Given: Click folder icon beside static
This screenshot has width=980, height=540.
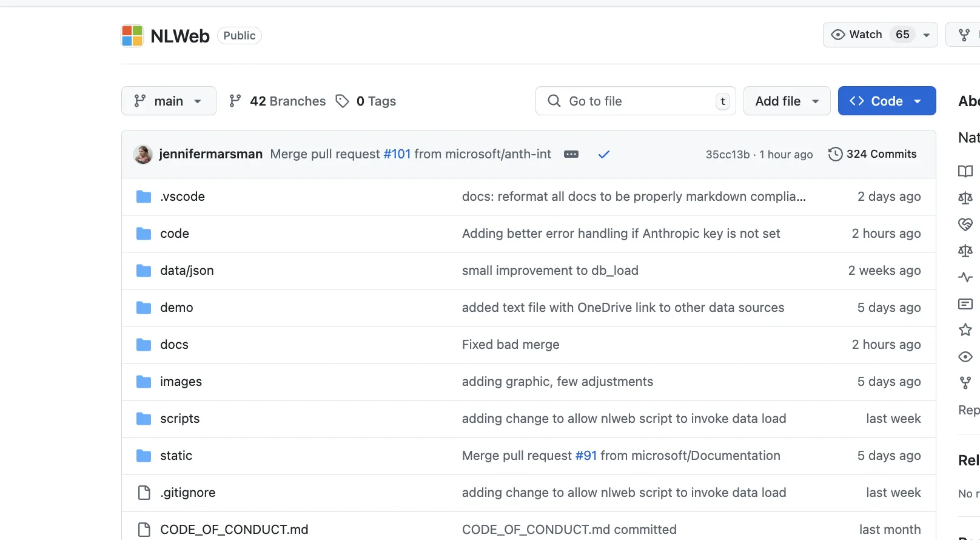Looking at the screenshot, I should click(x=144, y=456).
